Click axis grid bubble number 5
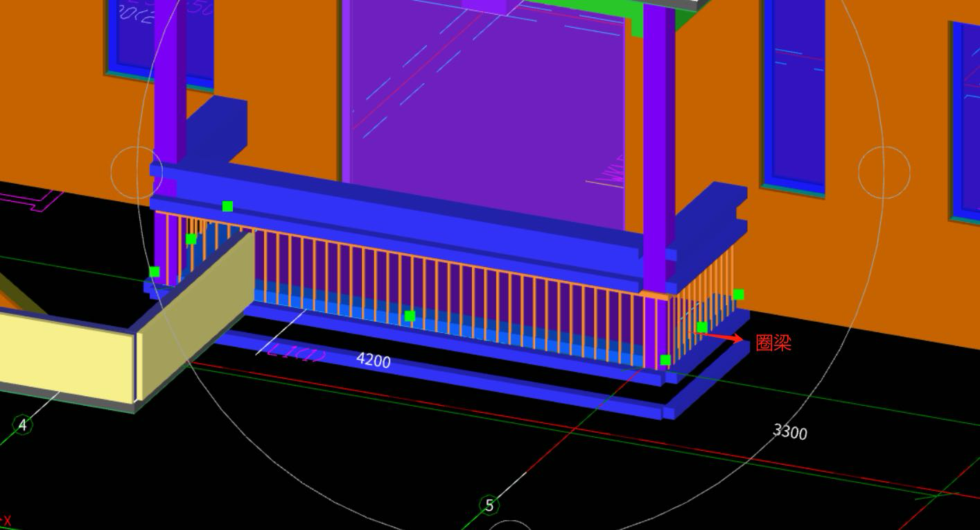This screenshot has width=980, height=530. click(x=489, y=505)
